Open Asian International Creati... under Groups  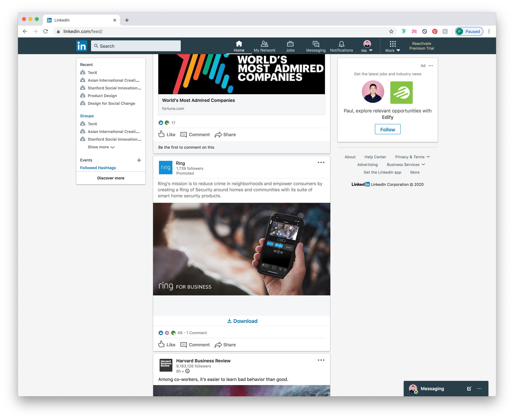pos(110,132)
